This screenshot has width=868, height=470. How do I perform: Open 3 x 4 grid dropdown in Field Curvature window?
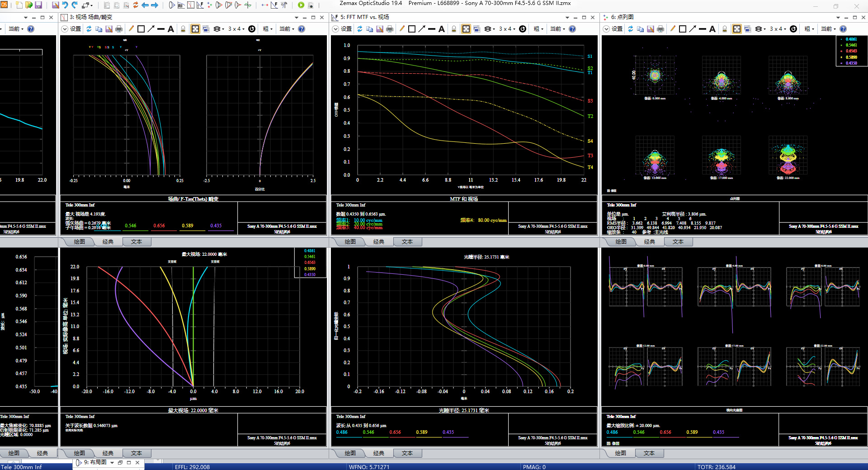point(236,29)
